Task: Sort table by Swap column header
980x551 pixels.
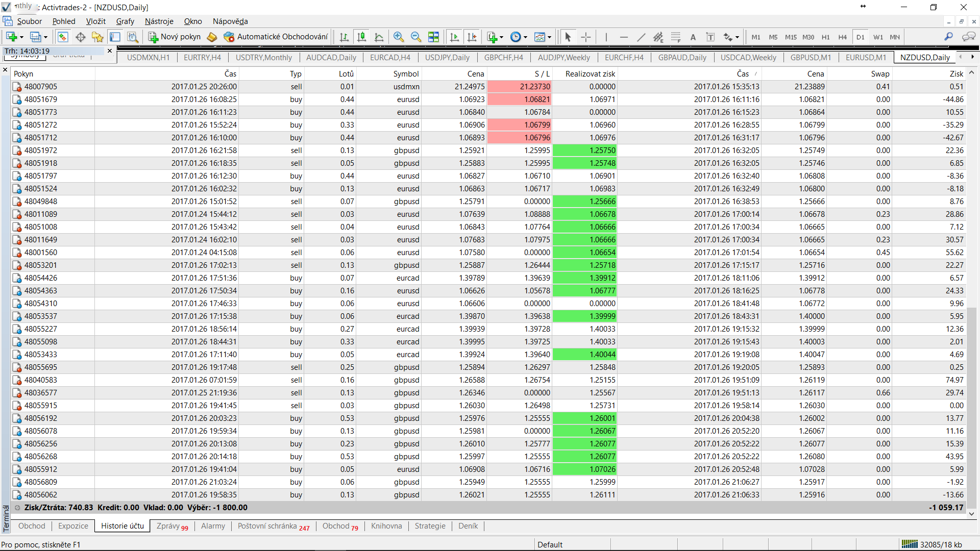Action: [860, 74]
